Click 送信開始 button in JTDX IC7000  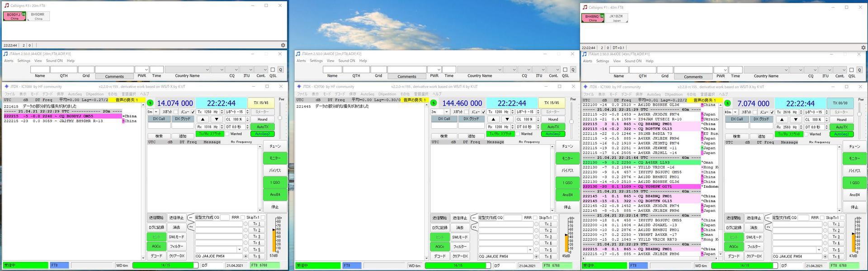156,218
